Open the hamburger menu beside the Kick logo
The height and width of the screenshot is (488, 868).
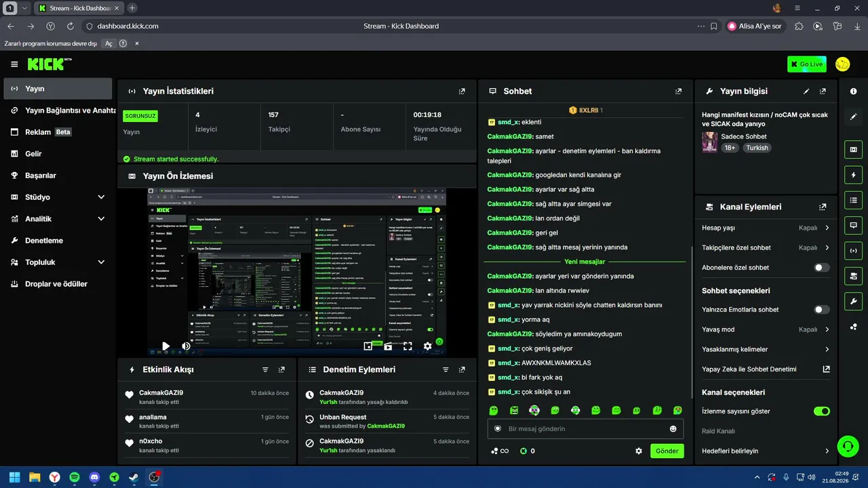(x=14, y=64)
